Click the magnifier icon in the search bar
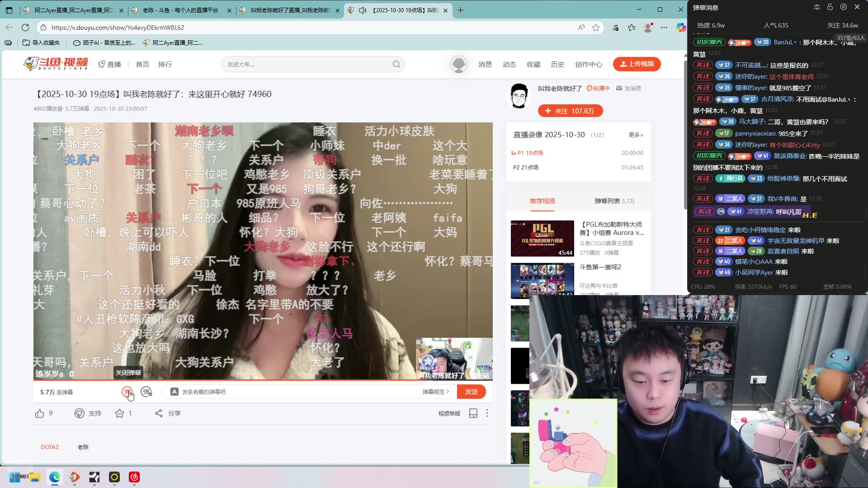This screenshot has width=868, height=488. pyautogui.click(x=396, y=64)
